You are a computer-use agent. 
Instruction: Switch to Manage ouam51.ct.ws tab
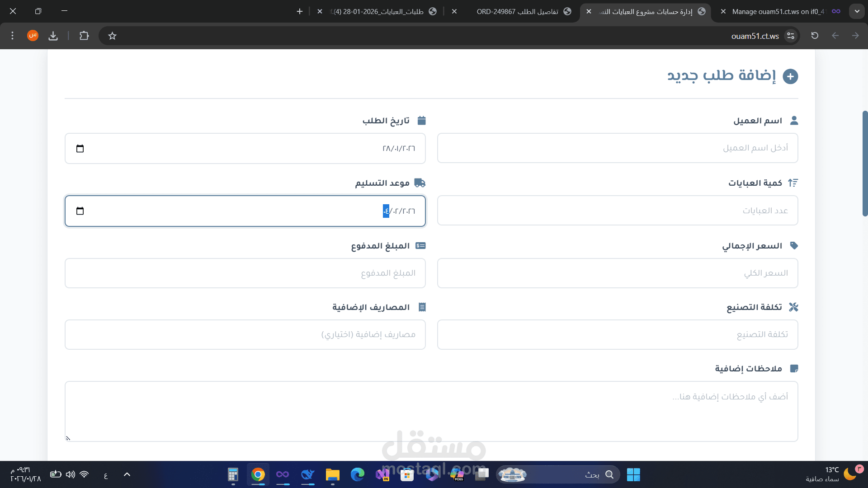click(x=778, y=11)
